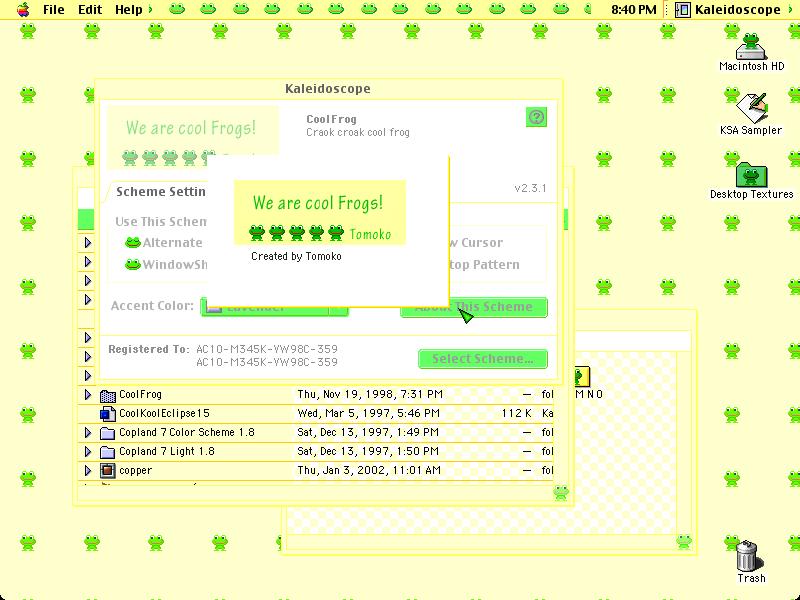This screenshot has width=800, height=600.
Task: Click the date 'Wed, Mar 5, 1997, 5:46 PM'
Action: coord(368,413)
